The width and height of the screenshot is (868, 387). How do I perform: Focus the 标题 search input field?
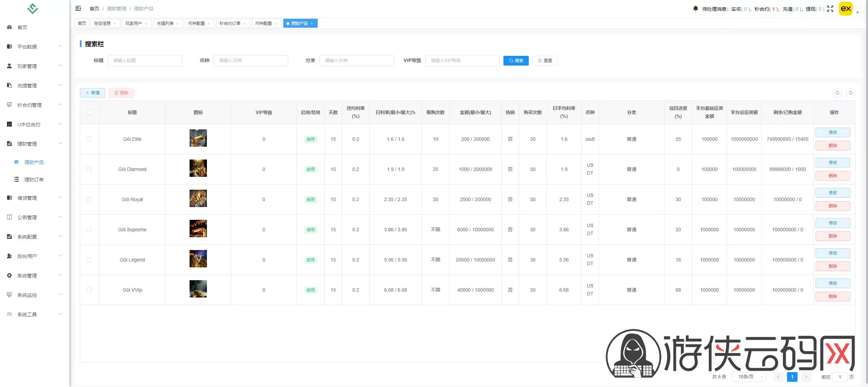pyautogui.click(x=145, y=61)
